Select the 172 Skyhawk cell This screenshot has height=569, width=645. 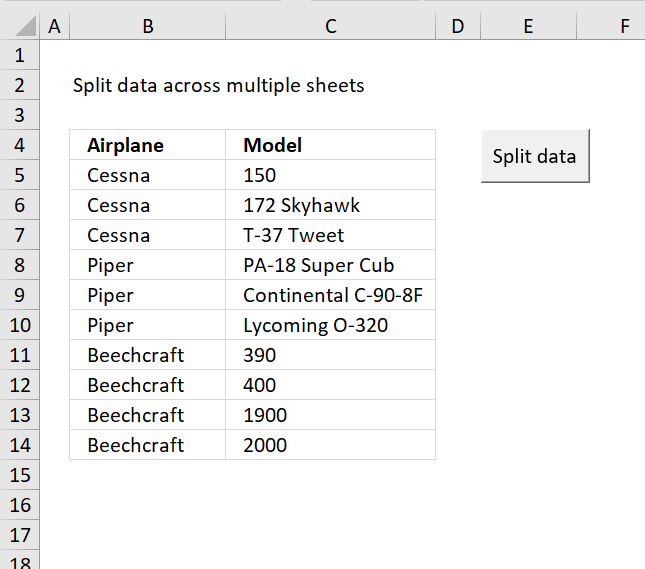point(331,205)
